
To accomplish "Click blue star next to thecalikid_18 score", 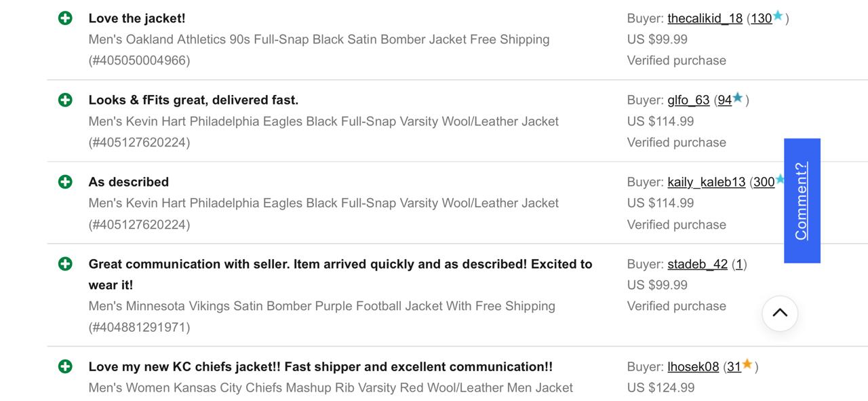I will (778, 16).
